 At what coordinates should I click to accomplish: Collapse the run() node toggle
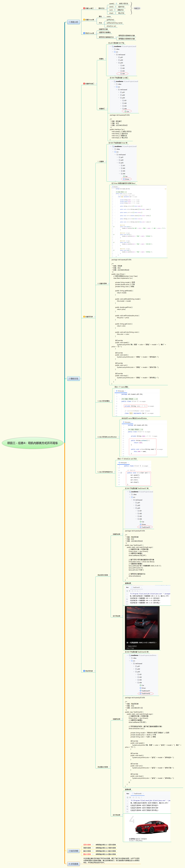pyautogui.click(x=115, y=10)
